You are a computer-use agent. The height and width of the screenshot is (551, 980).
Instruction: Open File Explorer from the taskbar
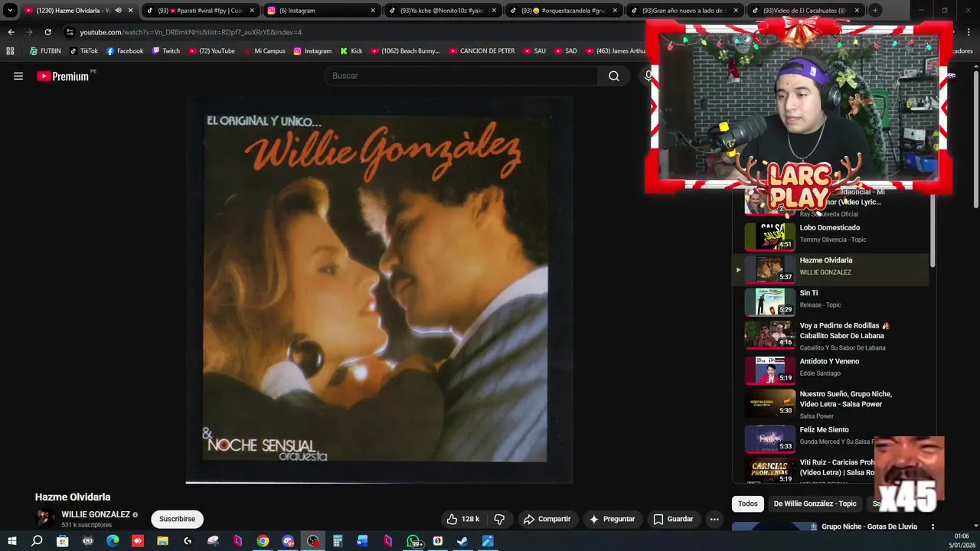(x=162, y=541)
